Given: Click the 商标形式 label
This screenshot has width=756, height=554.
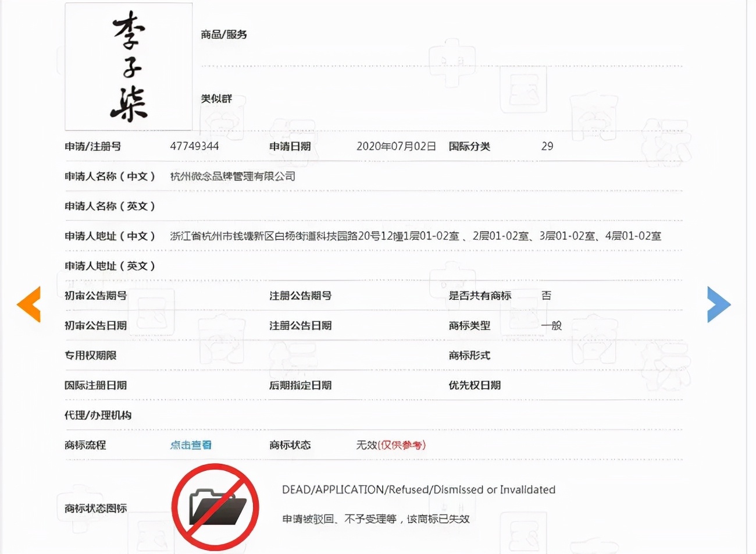Looking at the screenshot, I should (x=469, y=355).
